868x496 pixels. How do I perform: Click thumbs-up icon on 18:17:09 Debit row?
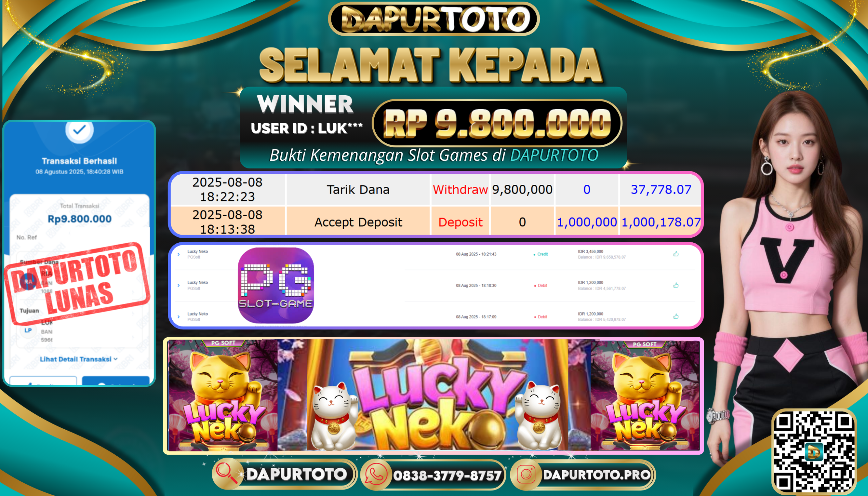[x=676, y=316]
